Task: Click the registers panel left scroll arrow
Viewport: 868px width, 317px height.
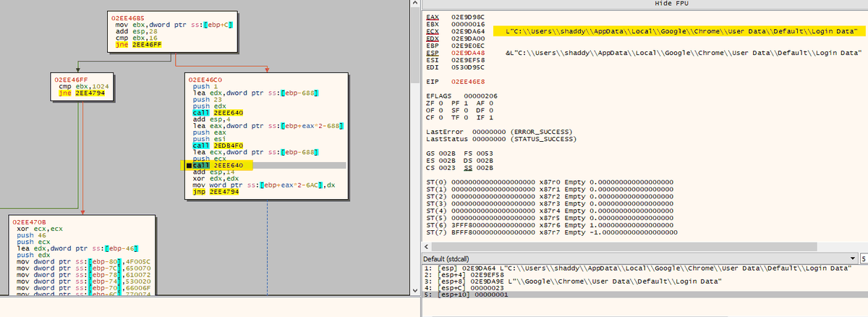Action: tap(425, 247)
